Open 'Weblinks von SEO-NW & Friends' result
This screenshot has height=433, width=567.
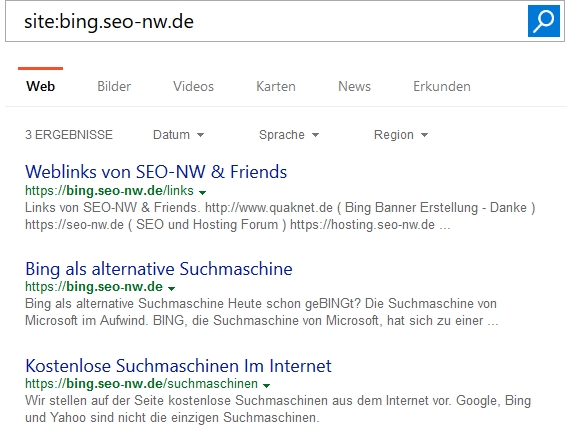(x=156, y=171)
